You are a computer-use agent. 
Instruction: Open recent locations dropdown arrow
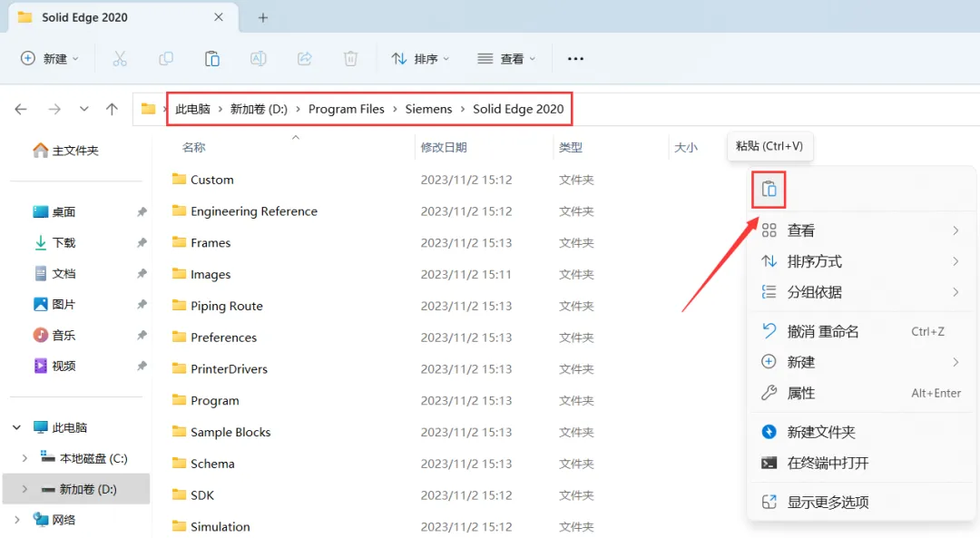point(83,110)
